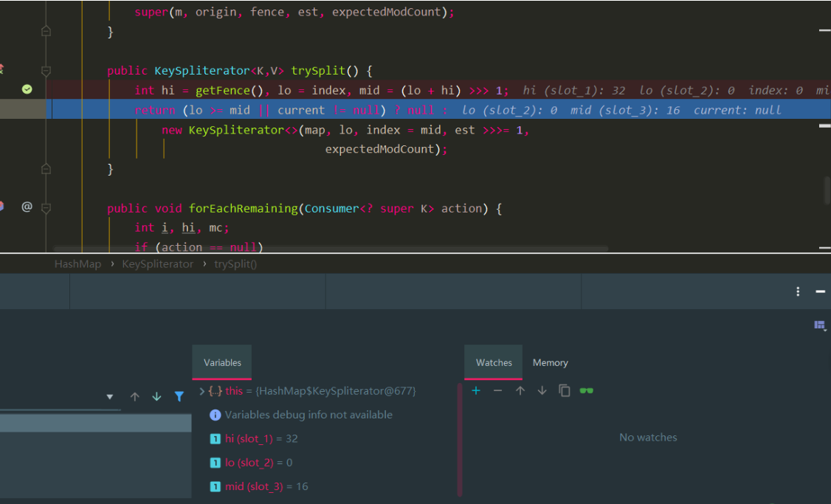Open HashMap breadcrumb

[x=78, y=264]
